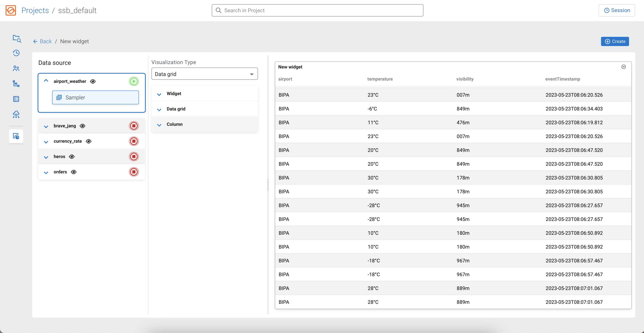Open the forms list sidebar icon
644x333 pixels.
click(16, 99)
